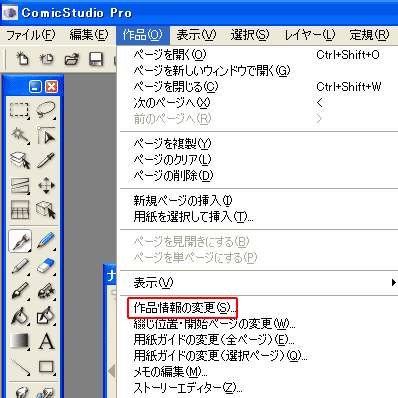
Task: Choose the Rectangle shape tool
Action: pyautogui.click(x=46, y=367)
